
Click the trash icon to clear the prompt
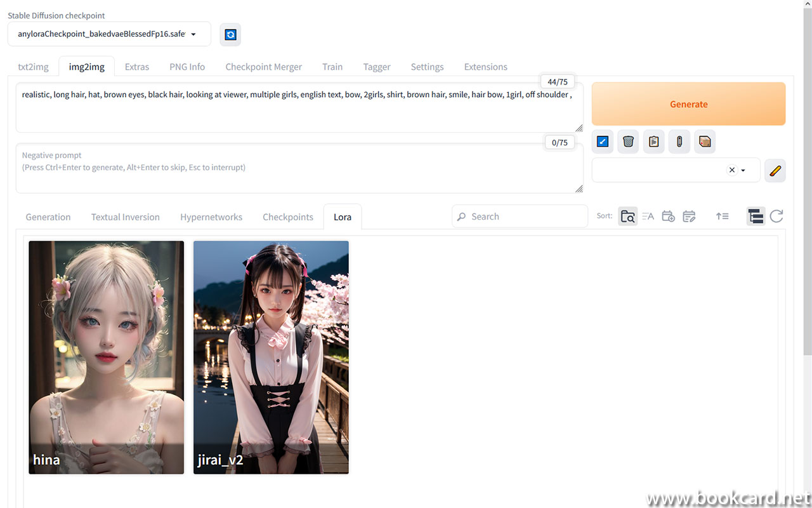[x=627, y=141]
